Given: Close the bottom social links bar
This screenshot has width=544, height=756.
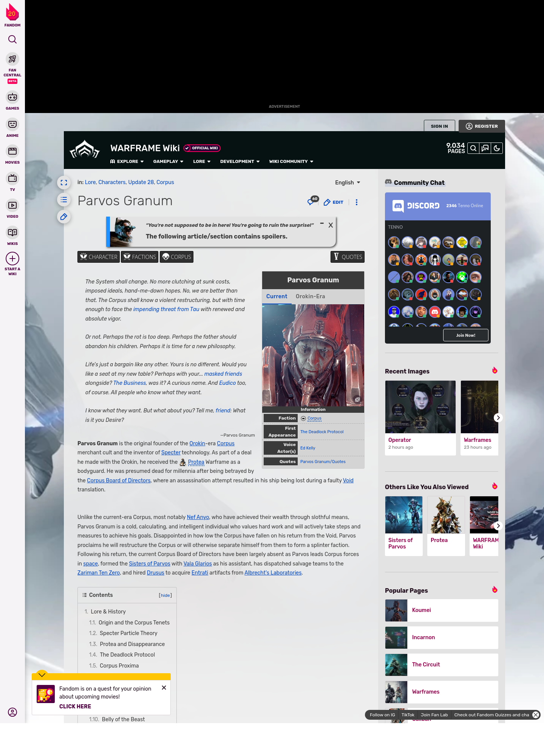Looking at the screenshot, I should 536,715.
